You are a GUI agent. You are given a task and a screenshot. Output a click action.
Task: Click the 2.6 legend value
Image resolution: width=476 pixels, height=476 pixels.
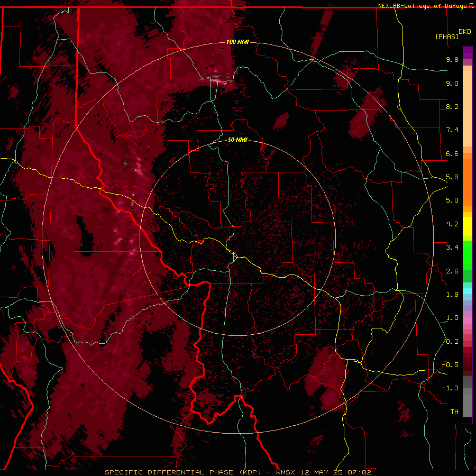452,271
